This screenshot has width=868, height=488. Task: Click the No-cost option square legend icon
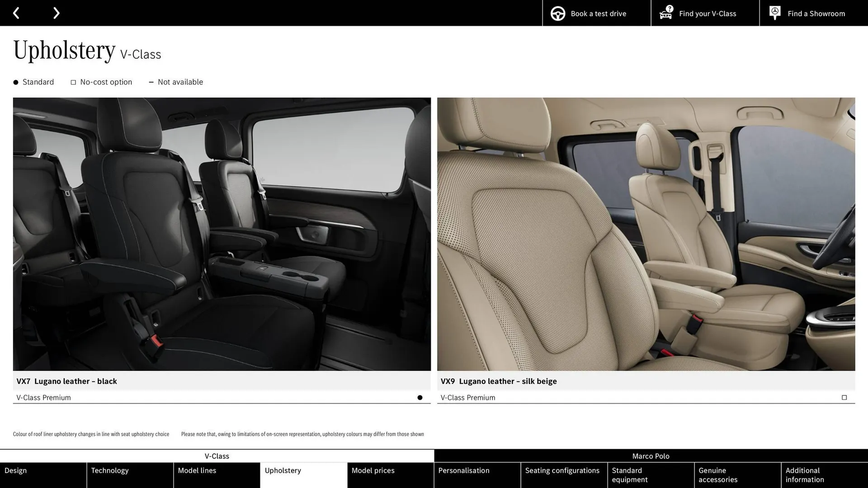point(73,82)
